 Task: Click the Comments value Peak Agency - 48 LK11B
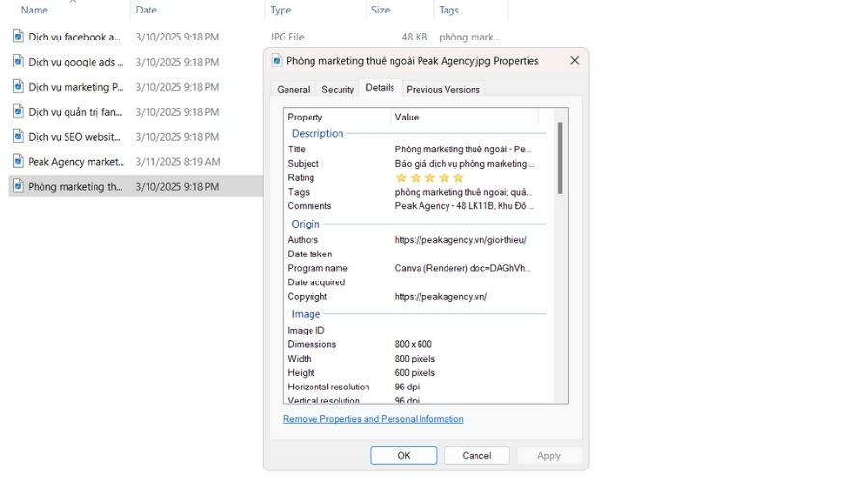pos(465,206)
